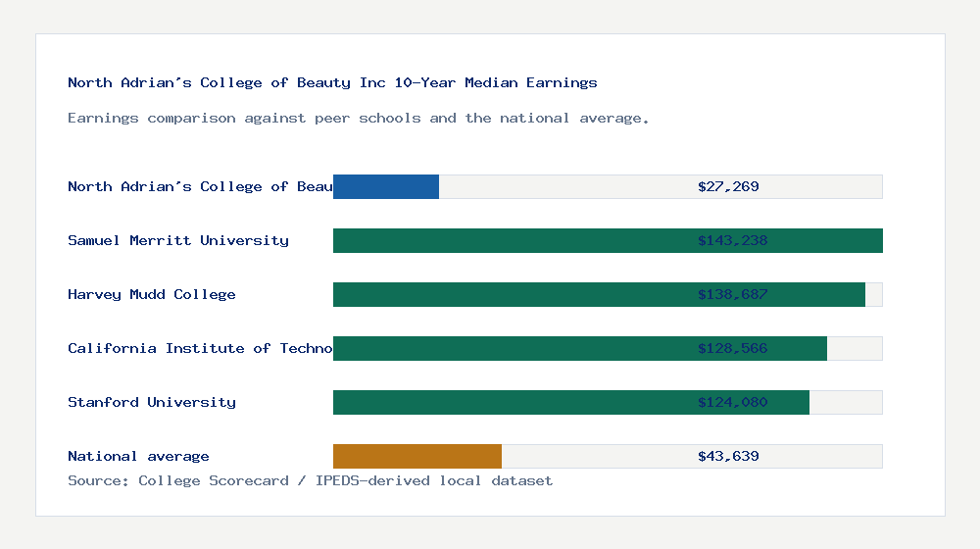The image size is (980, 549).
Task: Select the $143,238 earnings value
Action: [x=732, y=241]
